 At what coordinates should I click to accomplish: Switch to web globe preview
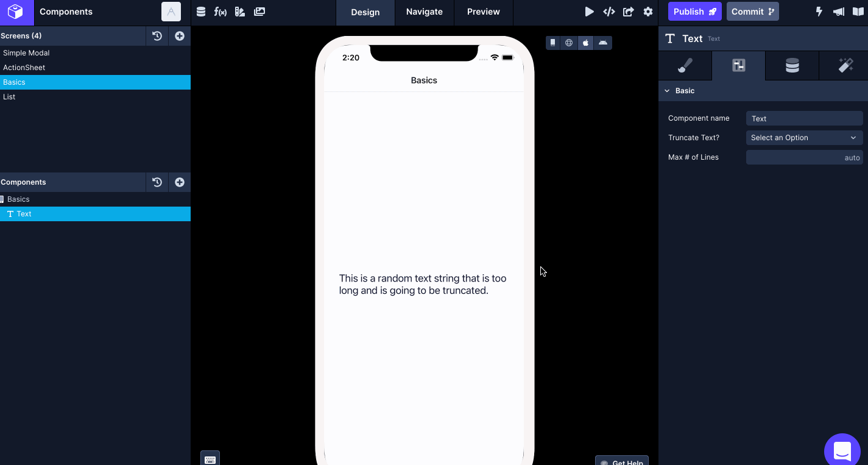[569, 43]
